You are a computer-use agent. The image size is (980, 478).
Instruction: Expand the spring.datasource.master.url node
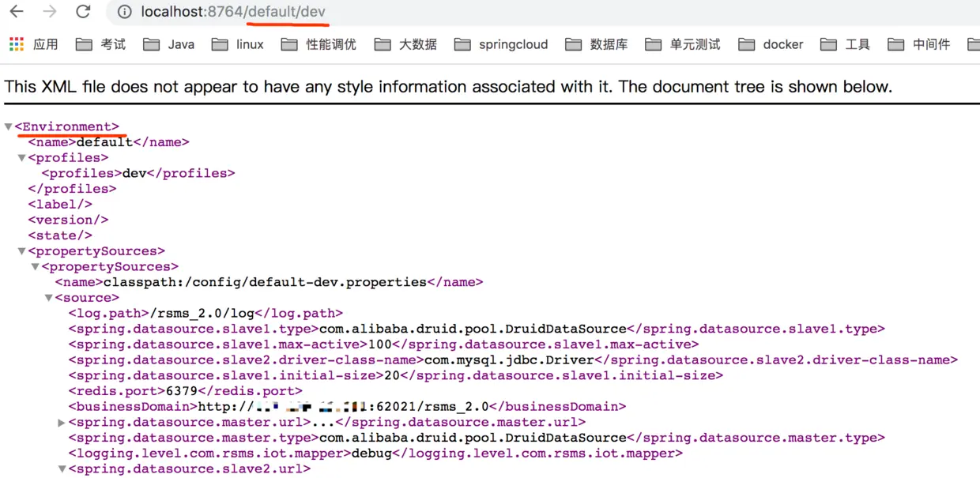[x=62, y=423]
